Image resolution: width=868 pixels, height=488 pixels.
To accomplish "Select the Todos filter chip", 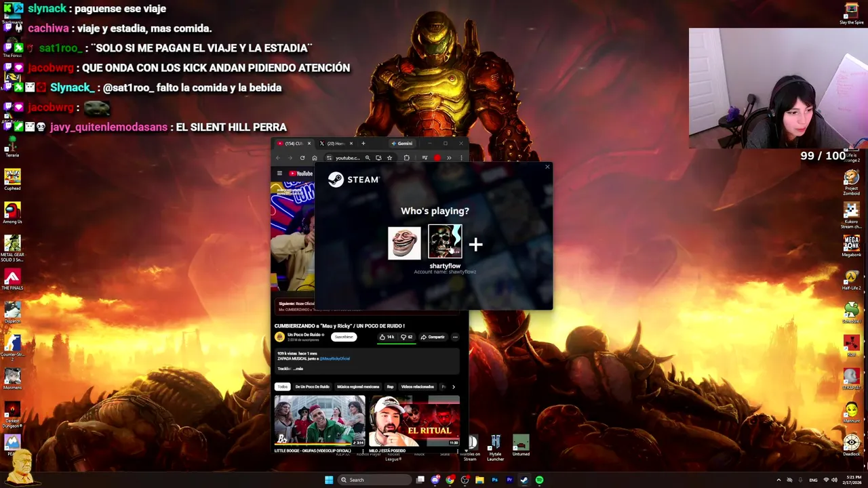I will click(283, 386).
